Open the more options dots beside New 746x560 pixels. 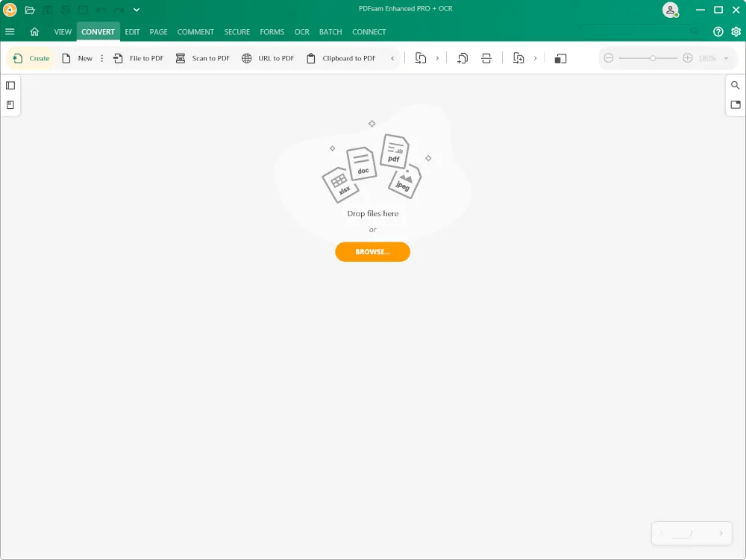coord(102,58)
